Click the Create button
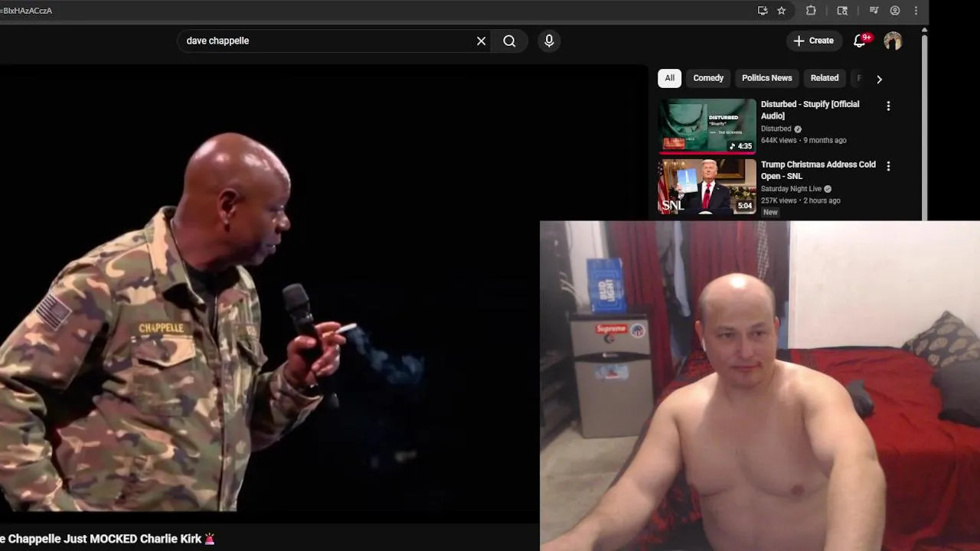The height and width of the screenshot is (551, 980). click(x=814, y=41)
